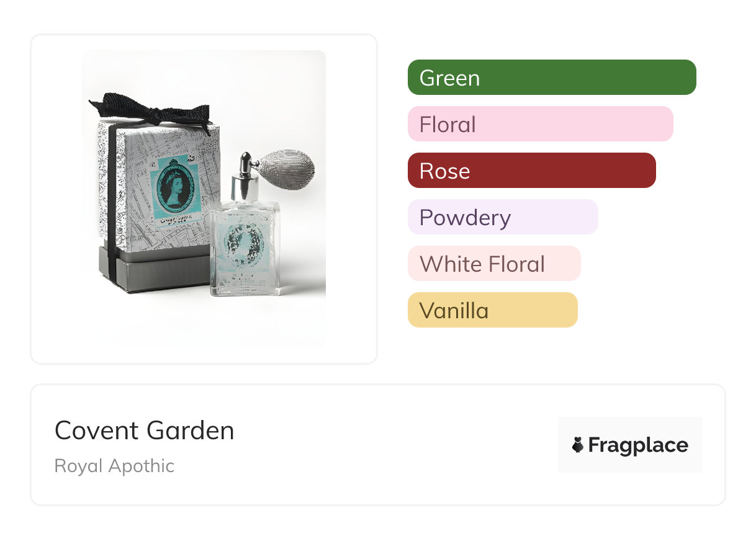Viewport: 756px width, 536px height.
Task: Choose the lavender Powdery accord bar
Action: point(502,217)
